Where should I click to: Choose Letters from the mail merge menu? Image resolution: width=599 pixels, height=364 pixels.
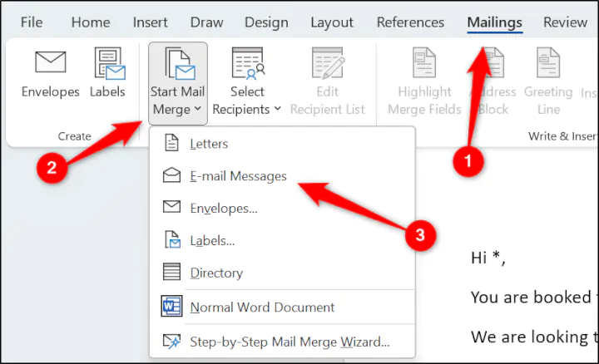click(x=282, y=144)
